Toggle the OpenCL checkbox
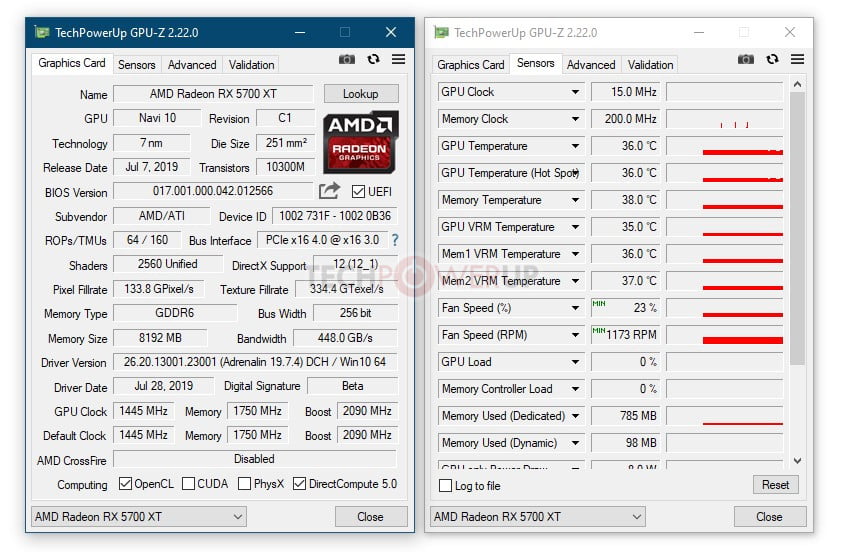The image size is (843, 552). pos(125,484)
